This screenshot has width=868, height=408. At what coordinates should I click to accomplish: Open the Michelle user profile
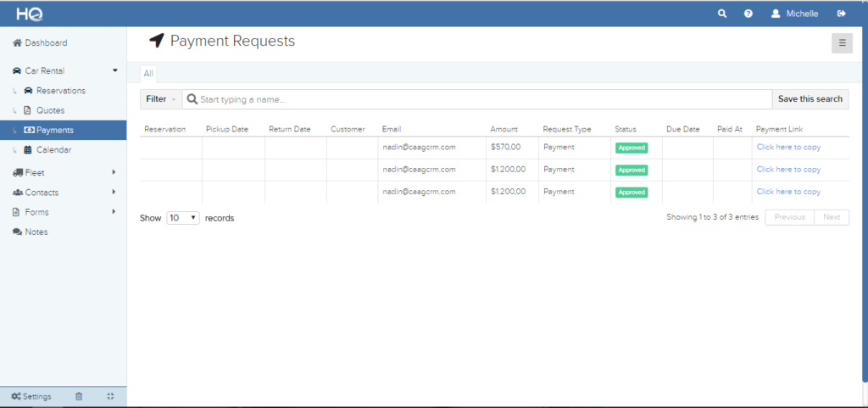795,14
